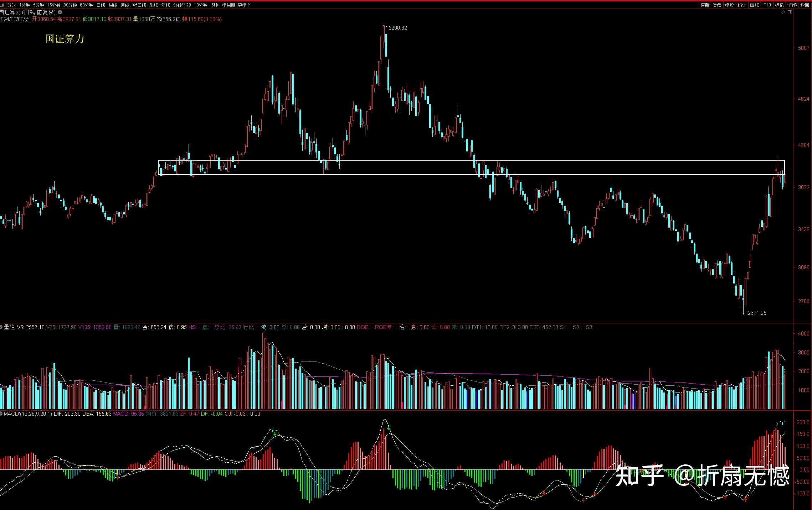Screen dimensions: 812x510
Task: Select the 60分钟 period tab
Action: click(x=86, y=5)
